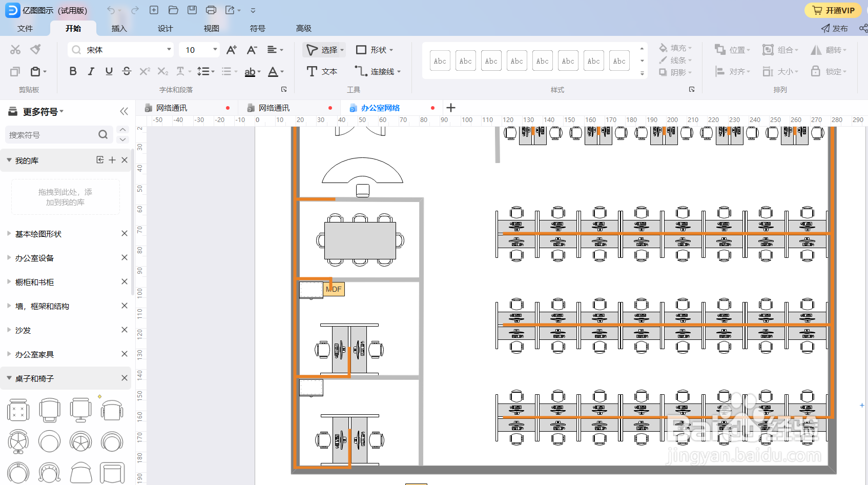Screen dimensions: 868x485
Task: Toggle subscript formatting
Action: pyautogui.click(x=163, y=71)
